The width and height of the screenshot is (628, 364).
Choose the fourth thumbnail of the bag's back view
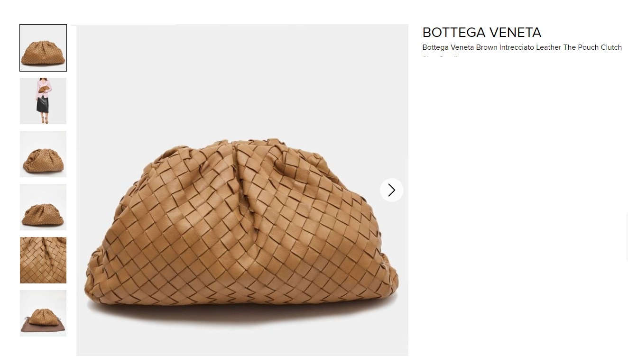(x=43, y=207)
